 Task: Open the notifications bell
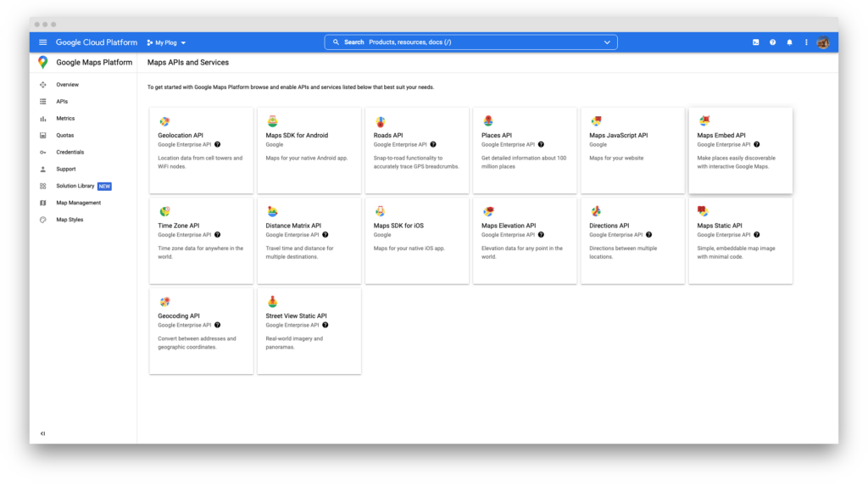coord(789,42)
